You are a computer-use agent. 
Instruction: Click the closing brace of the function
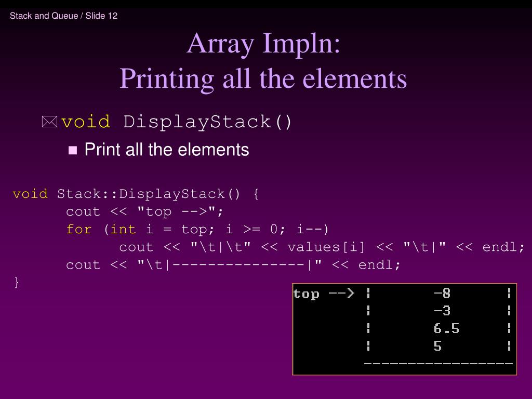16,282
